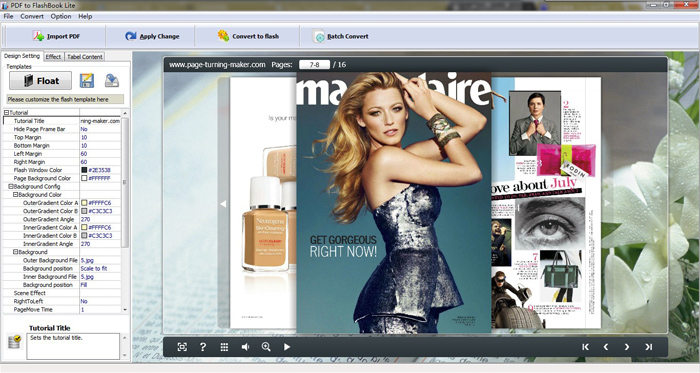
Task: Click the flipping magazine cover page
Action: 394,203
